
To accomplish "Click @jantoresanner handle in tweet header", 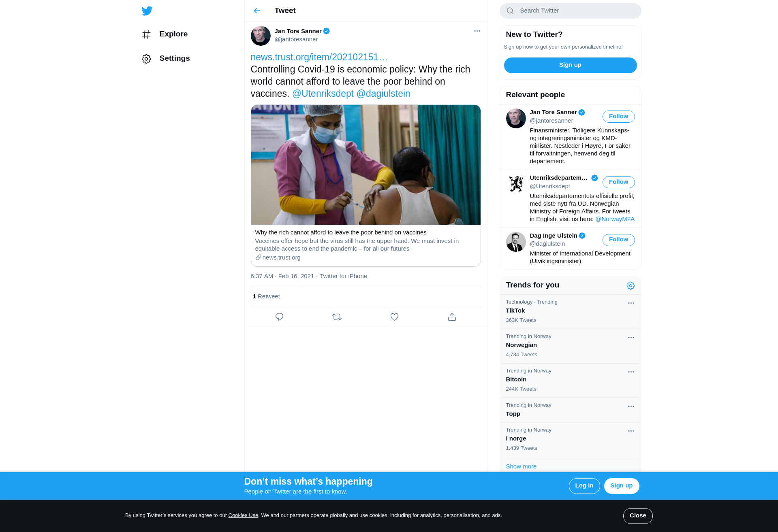I will point(296,40).
